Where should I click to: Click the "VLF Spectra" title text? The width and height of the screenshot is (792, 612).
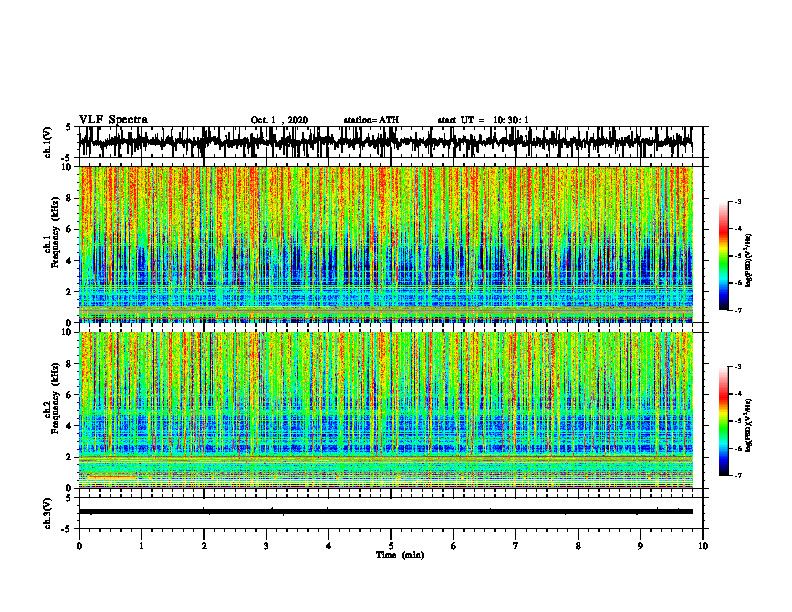[113, 120]
